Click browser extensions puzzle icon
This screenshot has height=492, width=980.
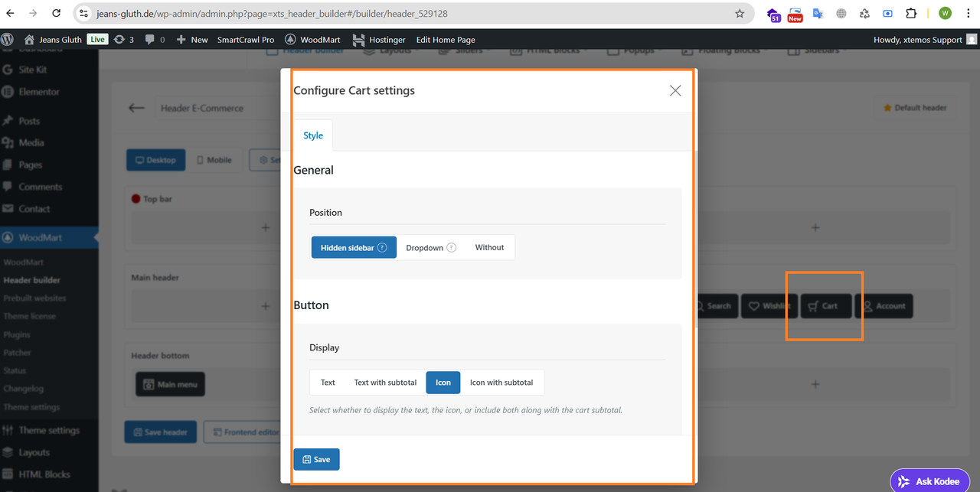tap(911, 14)
